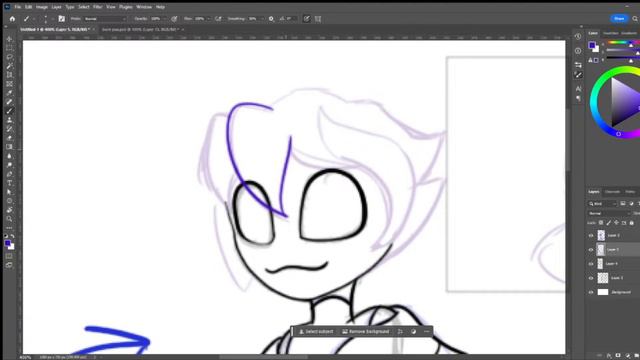Toggle pressure for size
The height and width of the screenshot is (360, 640).
click(x=307, y=19)
